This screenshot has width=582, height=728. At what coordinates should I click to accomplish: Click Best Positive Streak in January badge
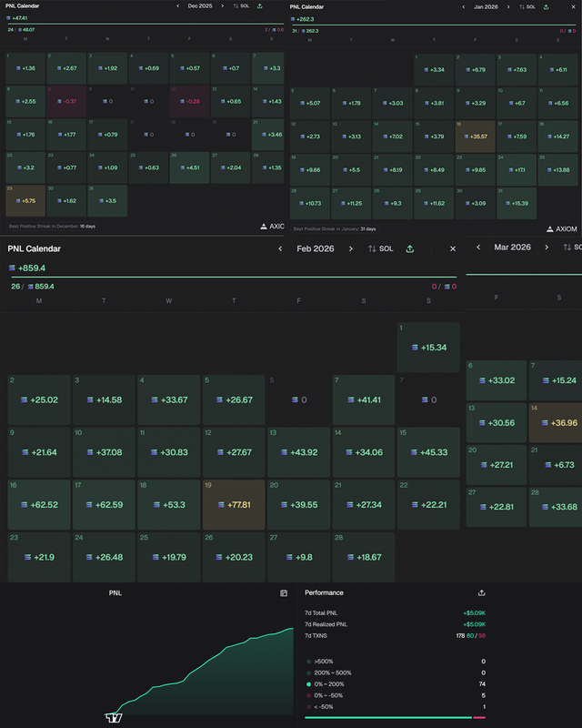pos(335,229)
